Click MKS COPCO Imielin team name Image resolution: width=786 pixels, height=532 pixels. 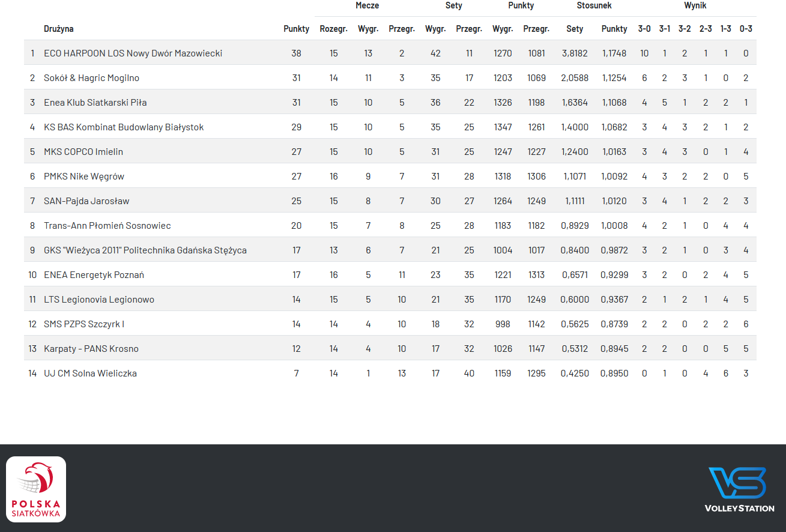coord(83,152)
